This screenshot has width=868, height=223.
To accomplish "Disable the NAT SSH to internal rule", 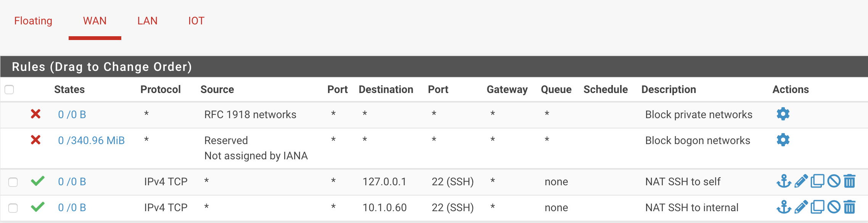I will pos(834,207).
